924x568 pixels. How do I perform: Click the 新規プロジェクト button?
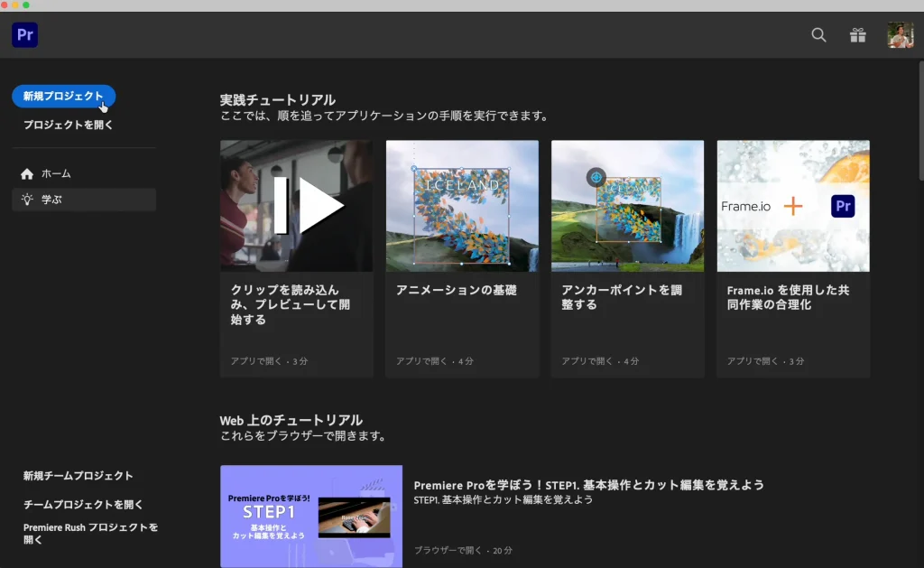(x=63, y=96)
